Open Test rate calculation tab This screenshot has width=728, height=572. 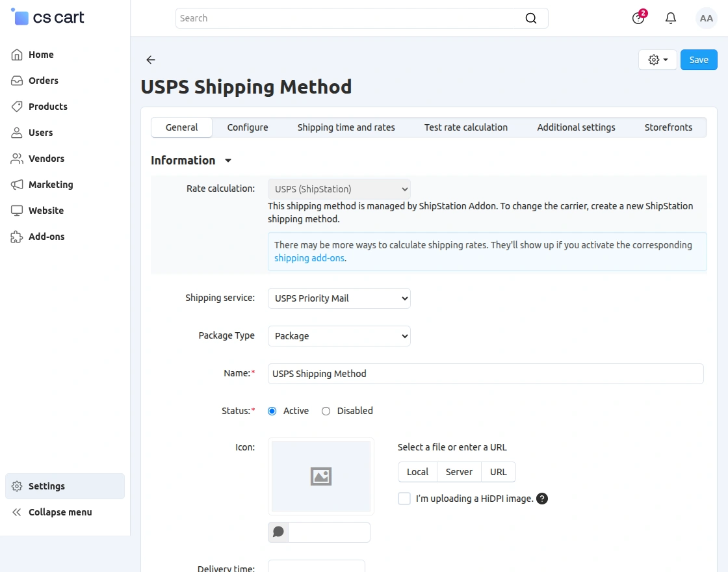[465, 127]
